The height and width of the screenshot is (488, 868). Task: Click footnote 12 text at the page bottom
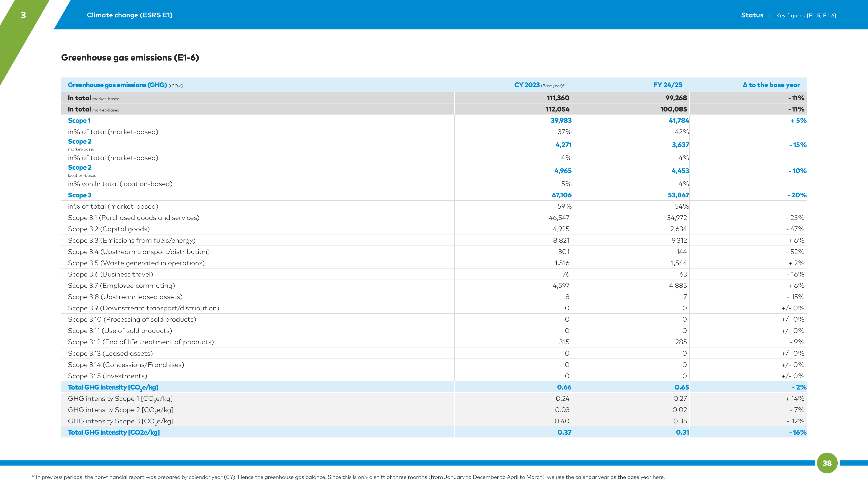click(348, 477)
